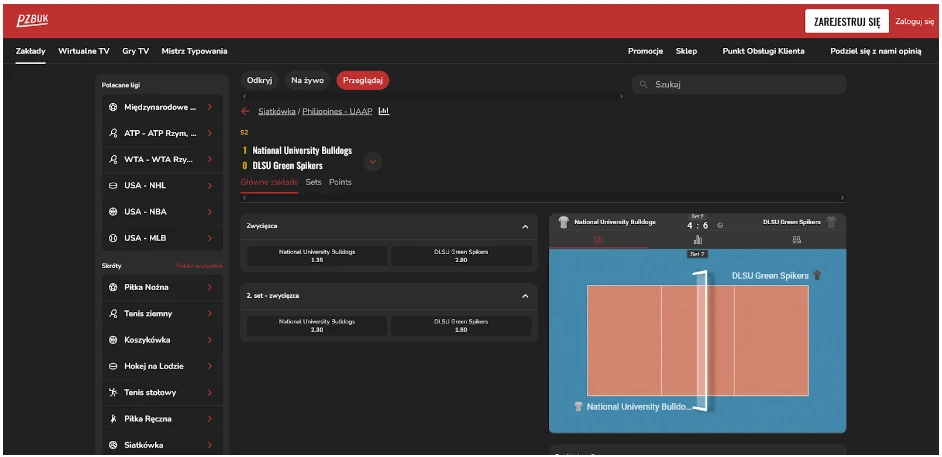
Task: Open USA - NHL via its red chevron
Action: point(210,186)
